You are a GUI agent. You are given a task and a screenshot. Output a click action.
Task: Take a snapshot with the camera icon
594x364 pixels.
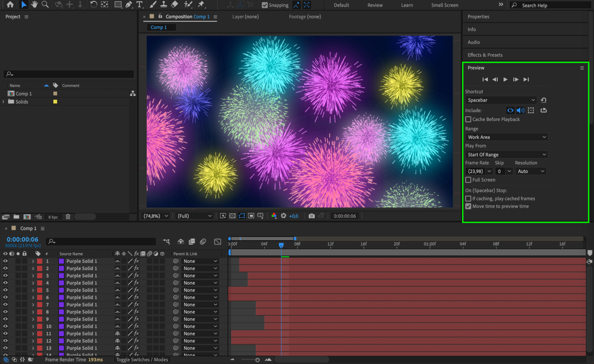point(311,216)
